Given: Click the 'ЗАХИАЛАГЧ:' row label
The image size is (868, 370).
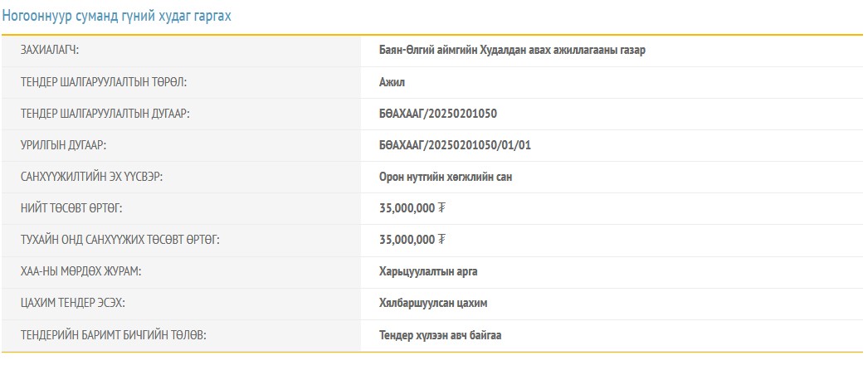Looking at the screenshot, I should [x=55, y=50].
